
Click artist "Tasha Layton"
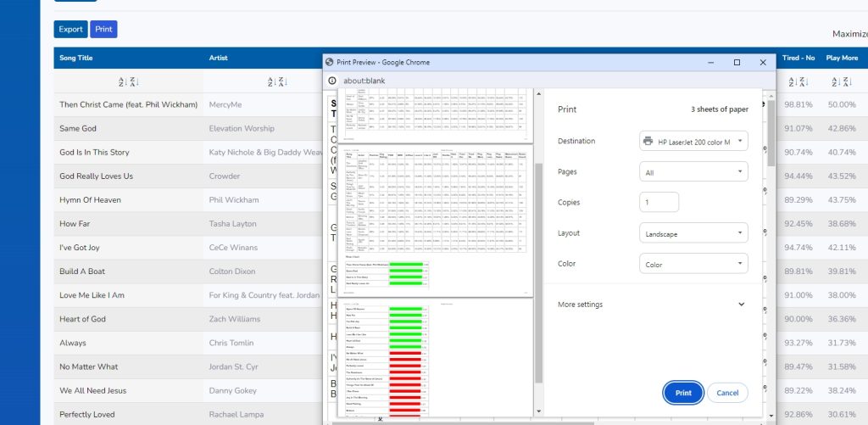[x=232, y=223]
